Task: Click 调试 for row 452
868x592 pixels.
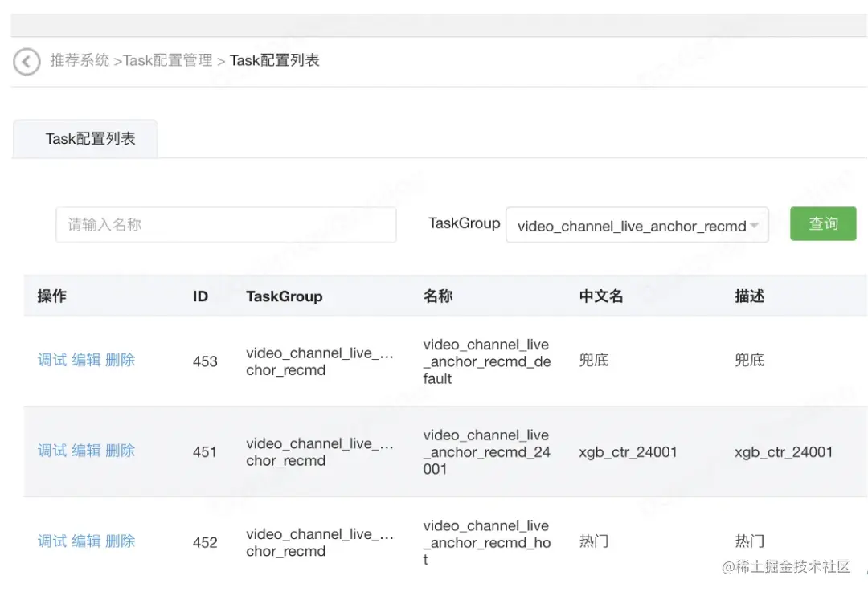Action: pos(52,541)
